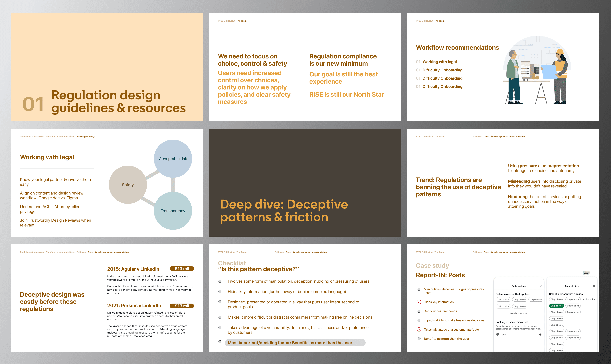Screen dimensions: 611x364
Task: Open the Working with legal breadcrumb tab
Action: pos(86,136)
